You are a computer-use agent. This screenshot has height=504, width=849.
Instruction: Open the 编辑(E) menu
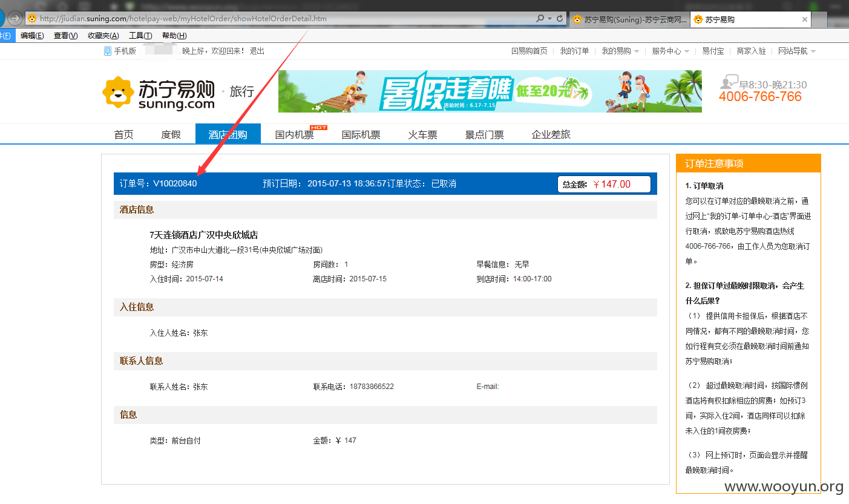[x=32, y=36]
